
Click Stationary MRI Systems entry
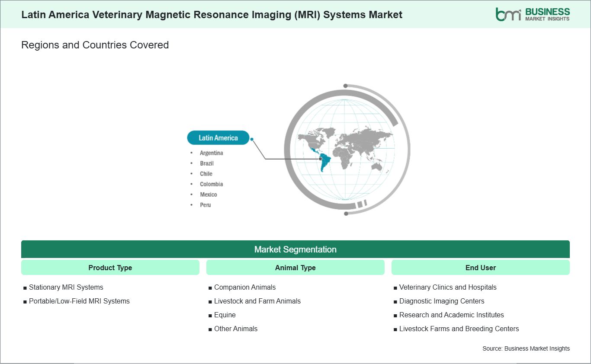click(x=66, y=287)
